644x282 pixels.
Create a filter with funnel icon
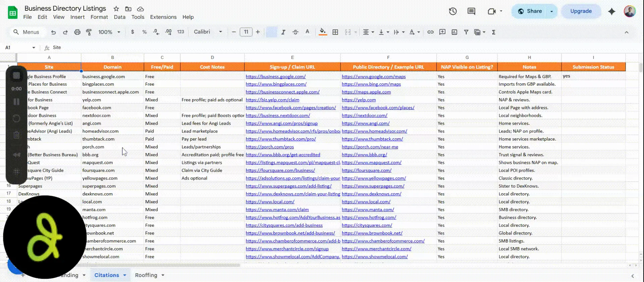466,32
